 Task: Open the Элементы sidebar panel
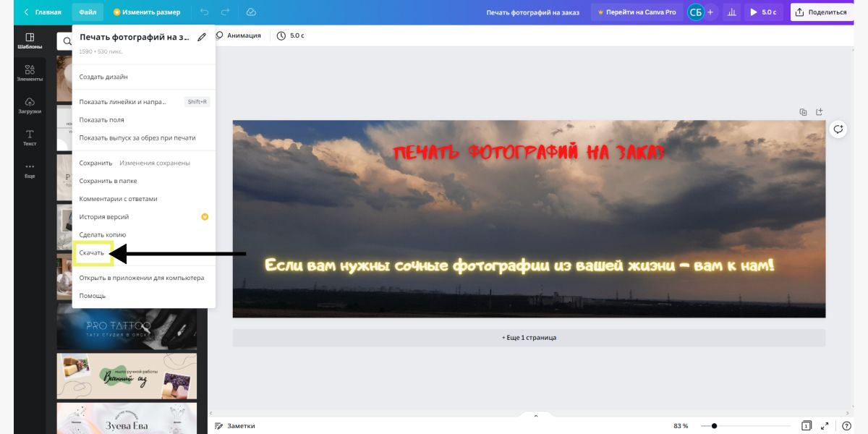(30, 72)
